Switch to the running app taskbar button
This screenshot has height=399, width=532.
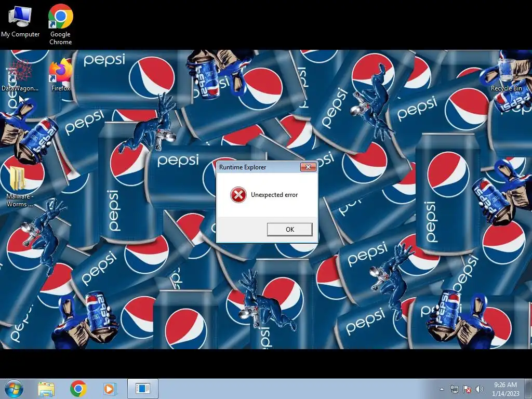tap(142, 389)
